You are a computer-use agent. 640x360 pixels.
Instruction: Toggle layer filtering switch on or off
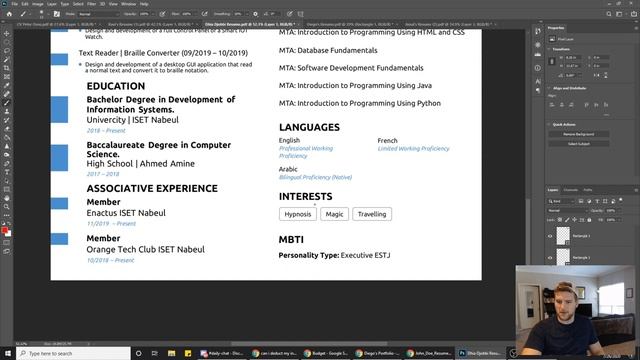(621, 200)
